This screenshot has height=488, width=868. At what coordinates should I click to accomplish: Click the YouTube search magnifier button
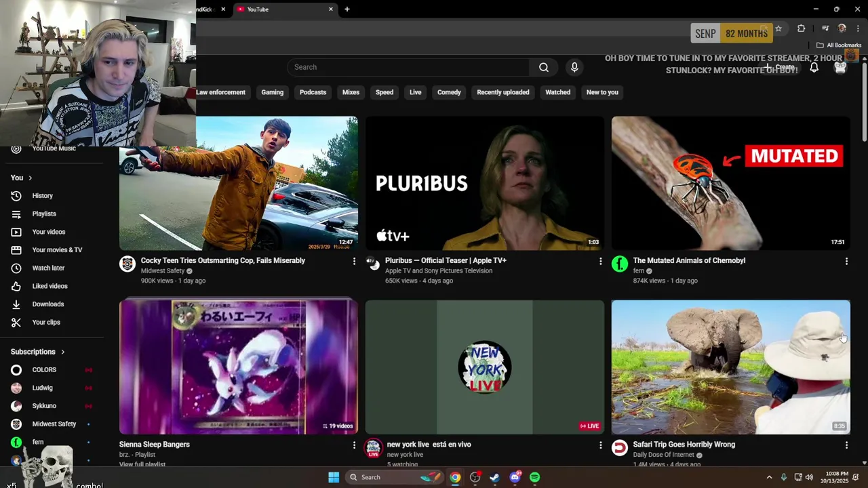[544, 67]
